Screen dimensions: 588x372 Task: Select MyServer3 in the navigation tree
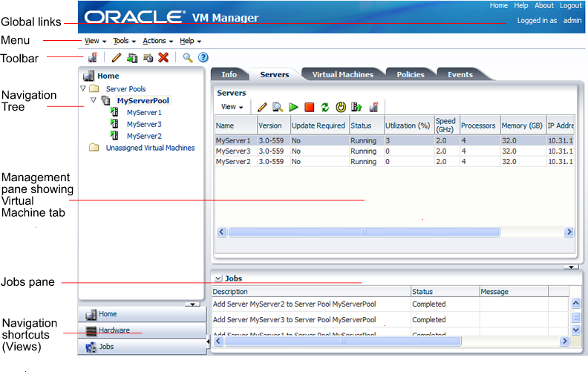pos(144,124)
